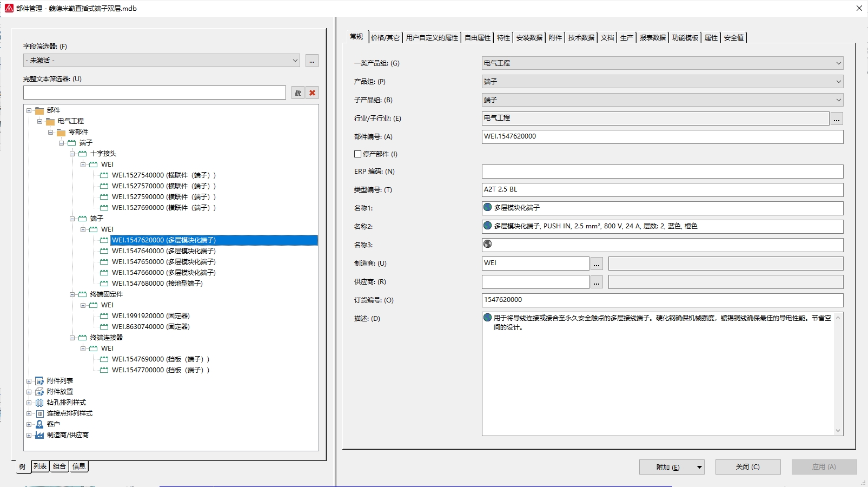Screen dimensions: 868x487
Task: Click the browse button next to 制造商
Action: [x=597, y=264]
